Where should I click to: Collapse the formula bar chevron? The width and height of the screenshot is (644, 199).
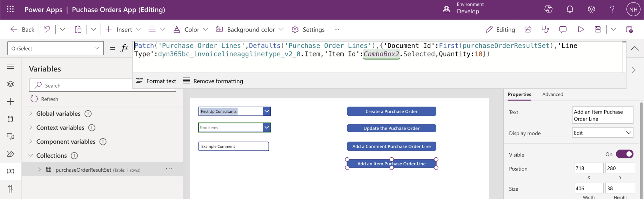pyautogui.click(x=635, y=49)
